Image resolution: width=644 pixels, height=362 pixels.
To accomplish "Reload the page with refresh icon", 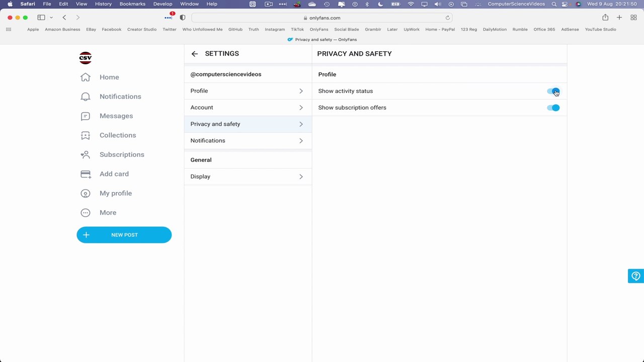I will pos(447,18).
